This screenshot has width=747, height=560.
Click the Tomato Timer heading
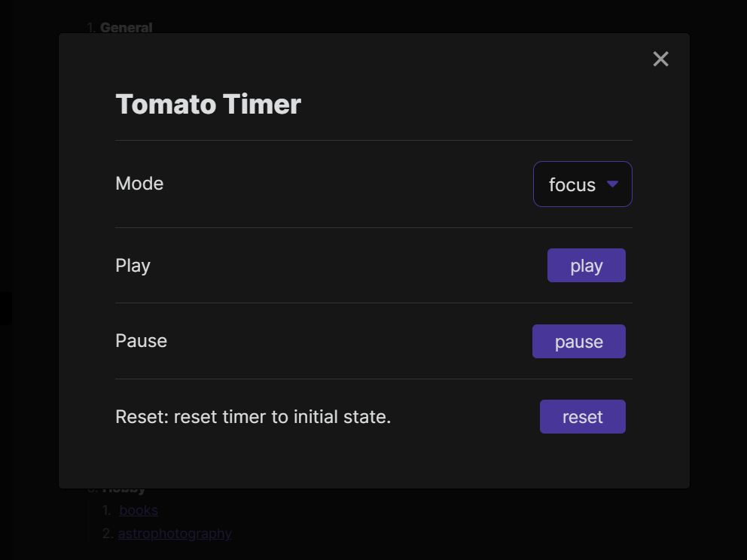(208, 104)
